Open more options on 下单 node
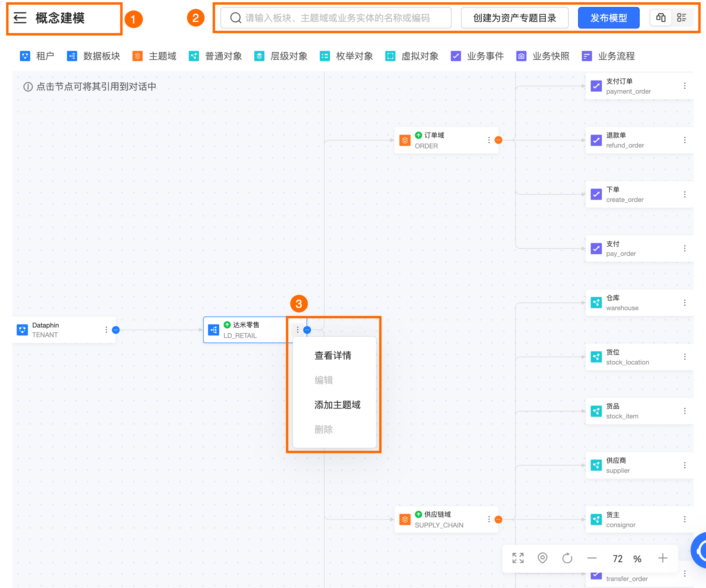This screenshot has height=588, width=706. [685, 194]
